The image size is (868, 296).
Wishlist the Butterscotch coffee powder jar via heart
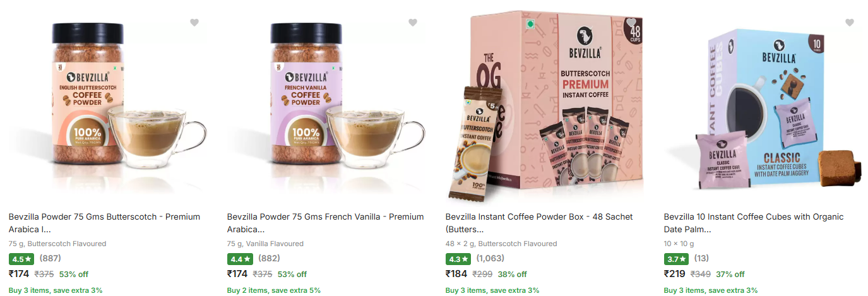point(194,23)
